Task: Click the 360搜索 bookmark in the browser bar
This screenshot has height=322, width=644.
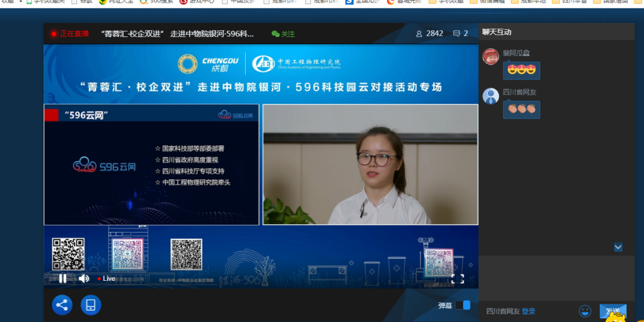Action: coord(156,2)
